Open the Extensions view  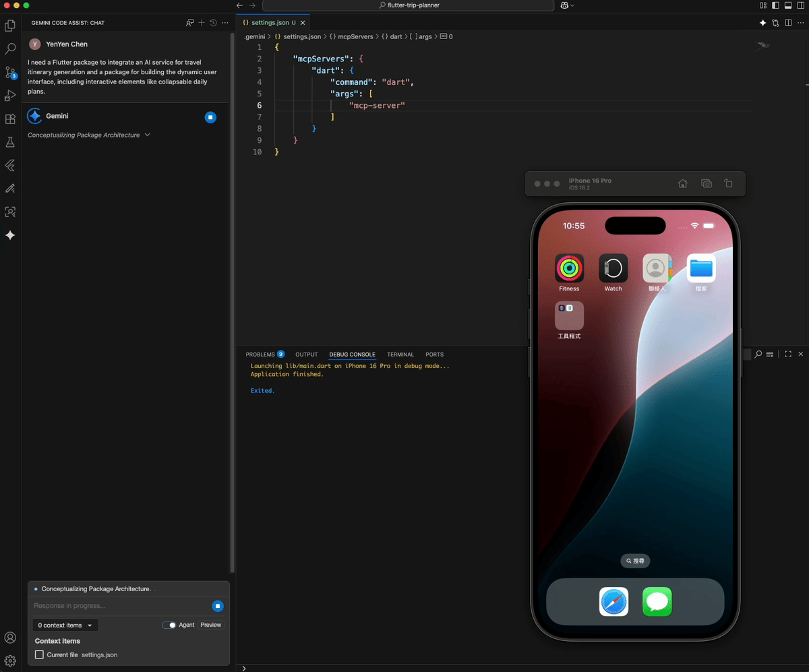(10, 119)
